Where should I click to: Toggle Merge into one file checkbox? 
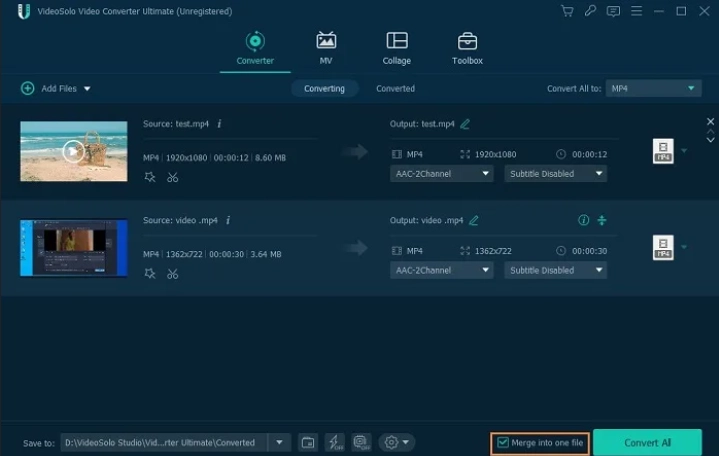point(503,443)
